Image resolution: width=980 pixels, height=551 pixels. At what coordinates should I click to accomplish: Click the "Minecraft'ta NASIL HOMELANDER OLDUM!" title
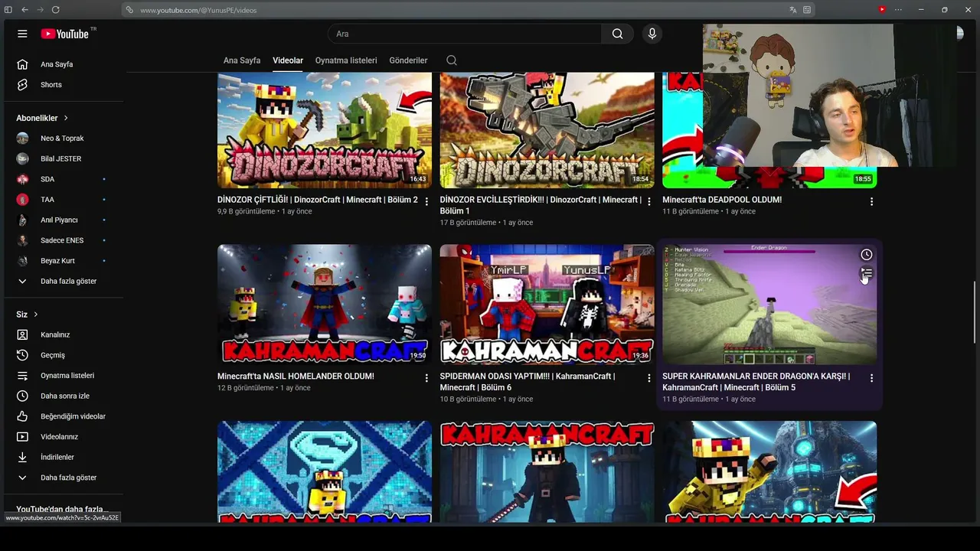[296, 377]
